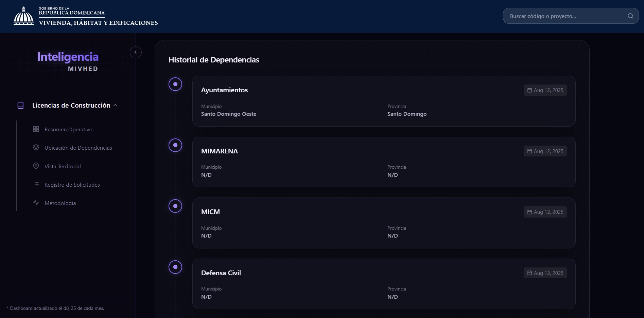This screenshot has width=644, height=318.
Task: Click the Vista Territorial map pin icon
Action: (x=36, y=166)
